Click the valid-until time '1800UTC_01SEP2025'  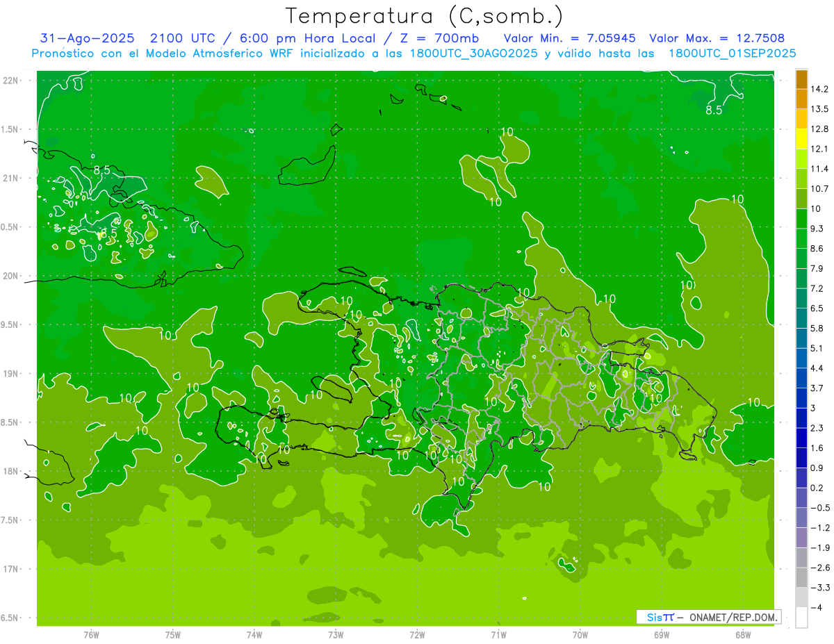(732, 53)
